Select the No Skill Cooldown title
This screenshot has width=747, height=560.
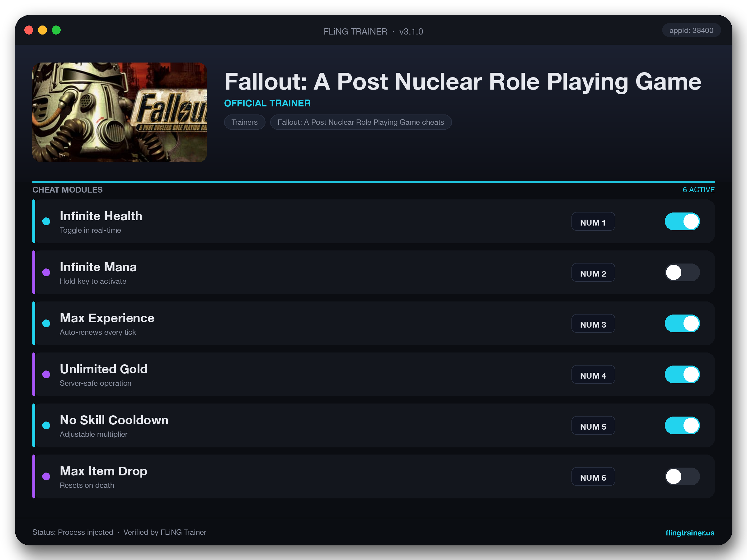point(114,420)
